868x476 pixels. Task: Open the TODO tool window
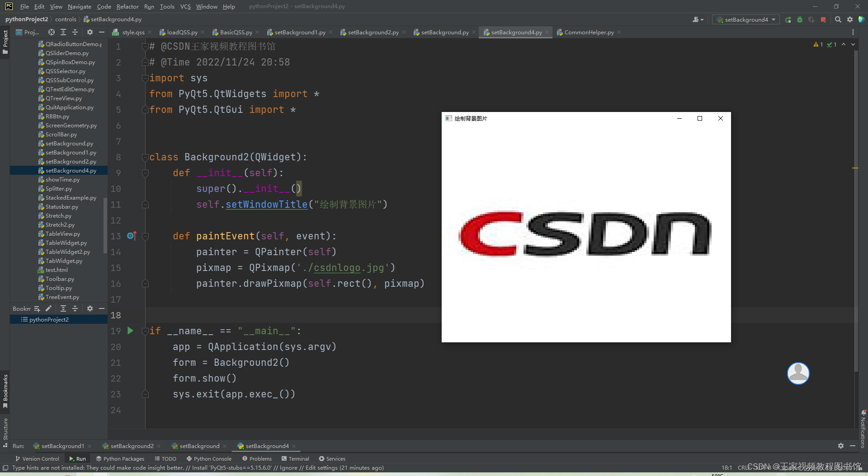(x=165, y=458)
